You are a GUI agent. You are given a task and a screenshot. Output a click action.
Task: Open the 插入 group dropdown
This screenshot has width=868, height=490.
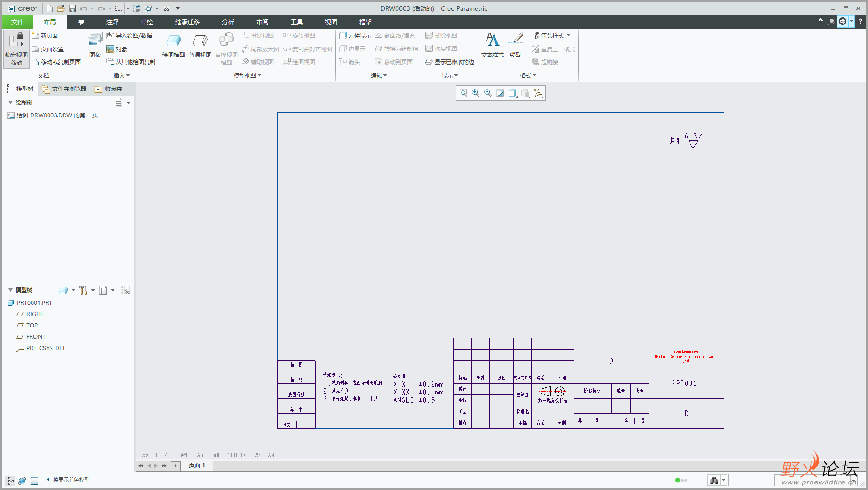(x=122, y=75)
